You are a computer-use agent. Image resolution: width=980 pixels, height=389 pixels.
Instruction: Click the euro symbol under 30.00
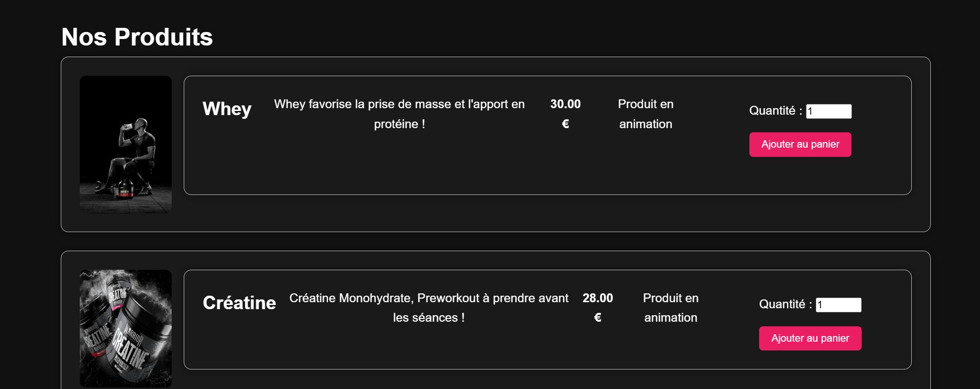point(565,124)
